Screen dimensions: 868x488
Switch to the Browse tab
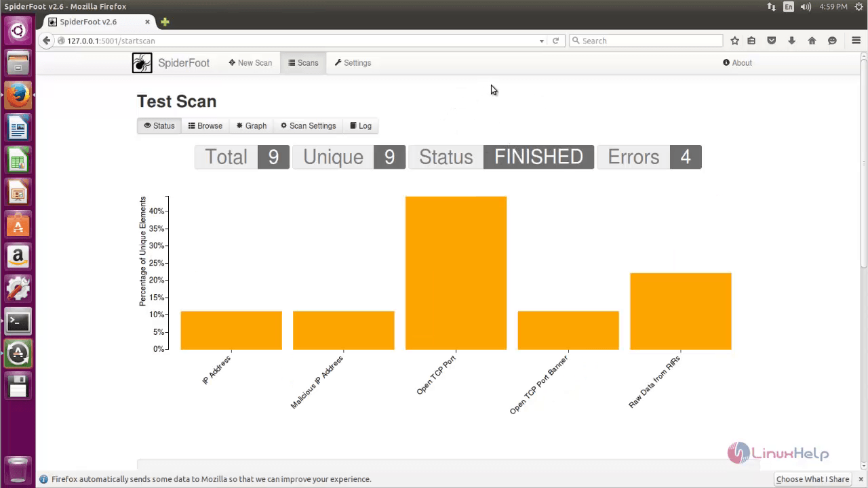(205, 126)
